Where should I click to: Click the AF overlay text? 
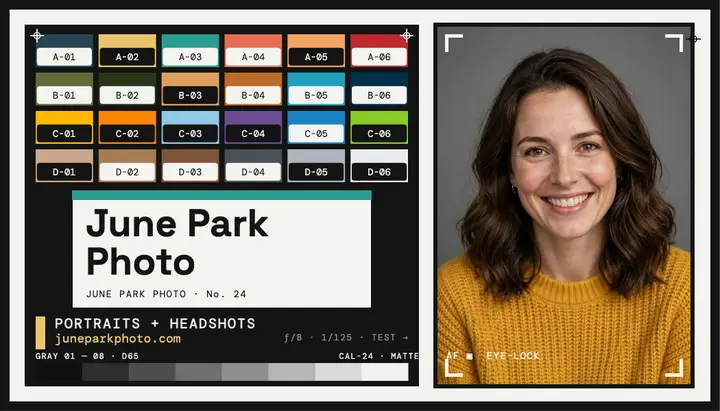pos(452,356)
